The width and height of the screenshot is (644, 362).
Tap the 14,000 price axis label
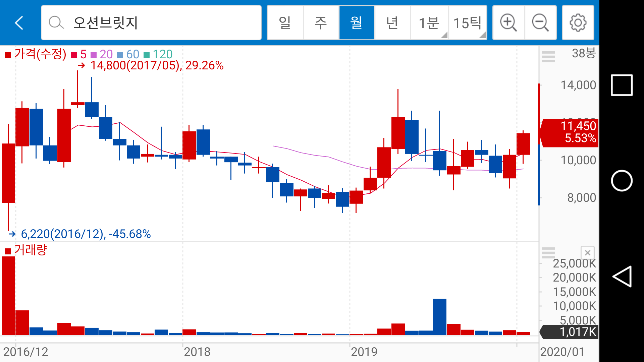tap(578, 85)
